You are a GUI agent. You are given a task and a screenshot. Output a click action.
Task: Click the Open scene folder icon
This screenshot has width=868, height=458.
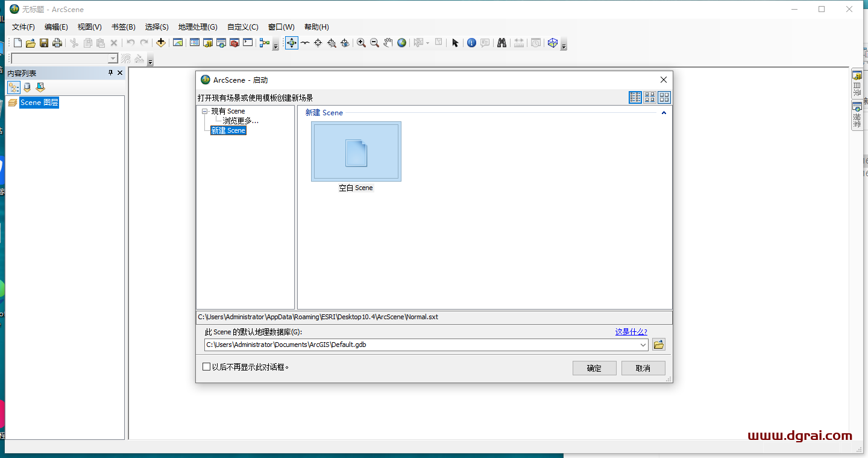click(31, 43)
